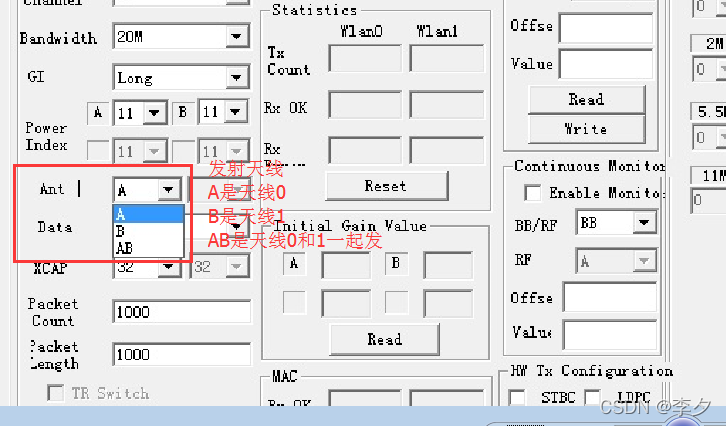Open the BB/RF dropdown
This screenshot has height=426, width=726.
[x=644, y=223]
